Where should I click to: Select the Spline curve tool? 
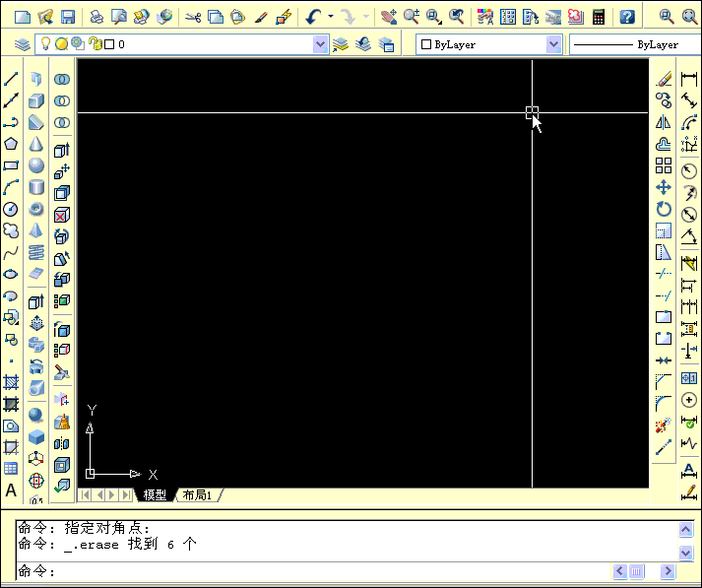[11, 252]
